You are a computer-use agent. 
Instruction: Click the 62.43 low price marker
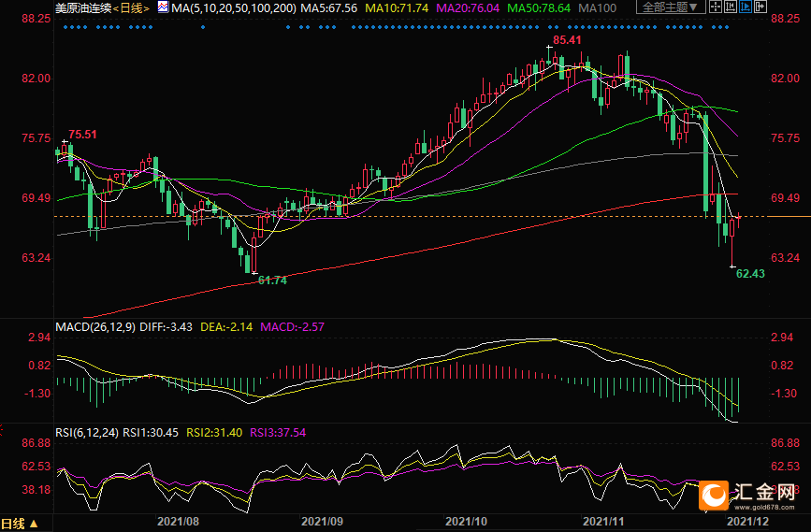coord(750,274)
